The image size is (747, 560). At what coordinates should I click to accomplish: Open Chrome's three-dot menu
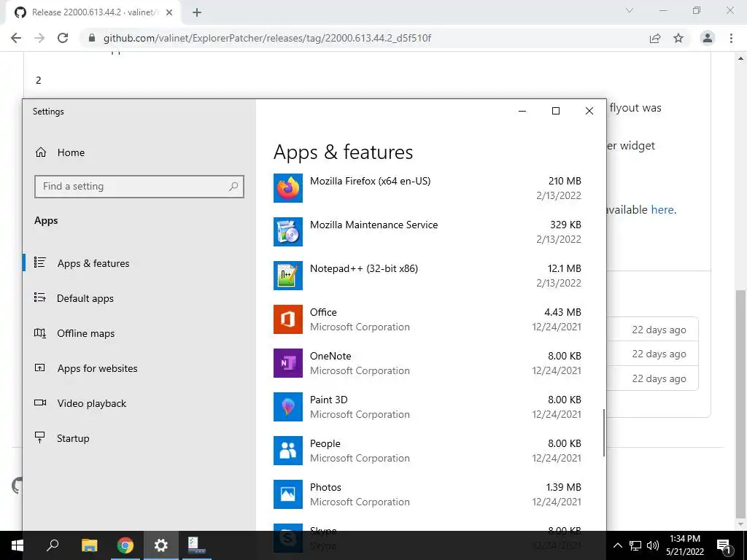click(x=731, y=38)
